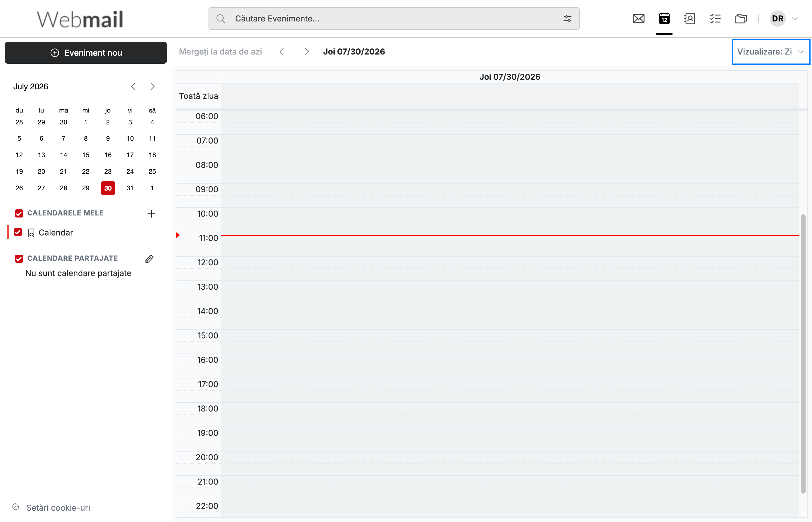Image resolution: width=812 pixels, height=522 pixels.
Task: Select July 12 in mini calendar
Action: (x=19, y=155)
